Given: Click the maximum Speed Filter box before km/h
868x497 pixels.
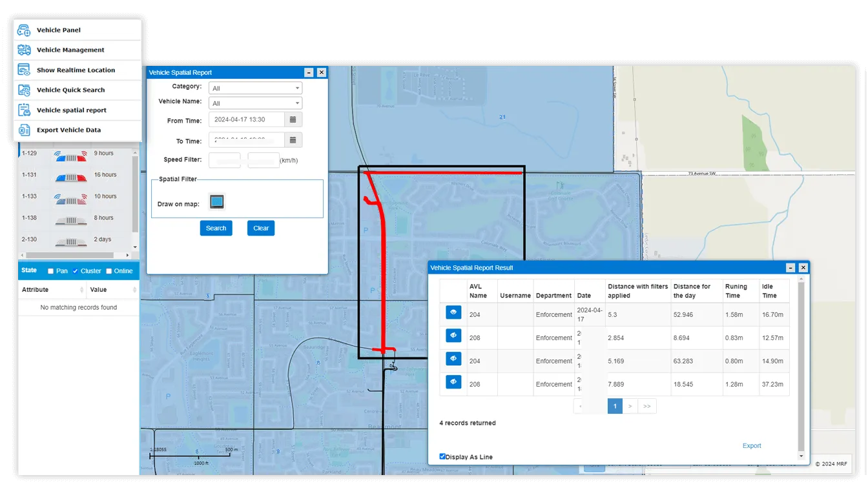Looking at the screenshot, I should click(263, 160).
